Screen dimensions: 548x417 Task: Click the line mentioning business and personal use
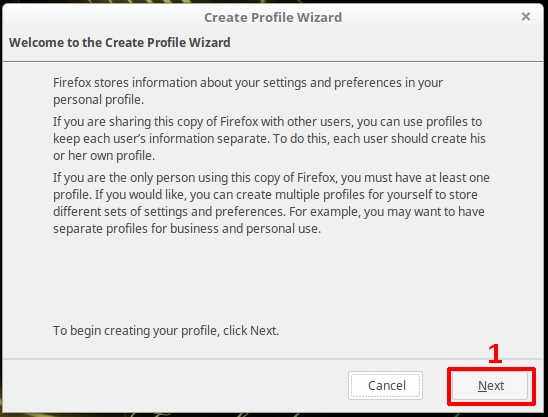coord(187,229)
